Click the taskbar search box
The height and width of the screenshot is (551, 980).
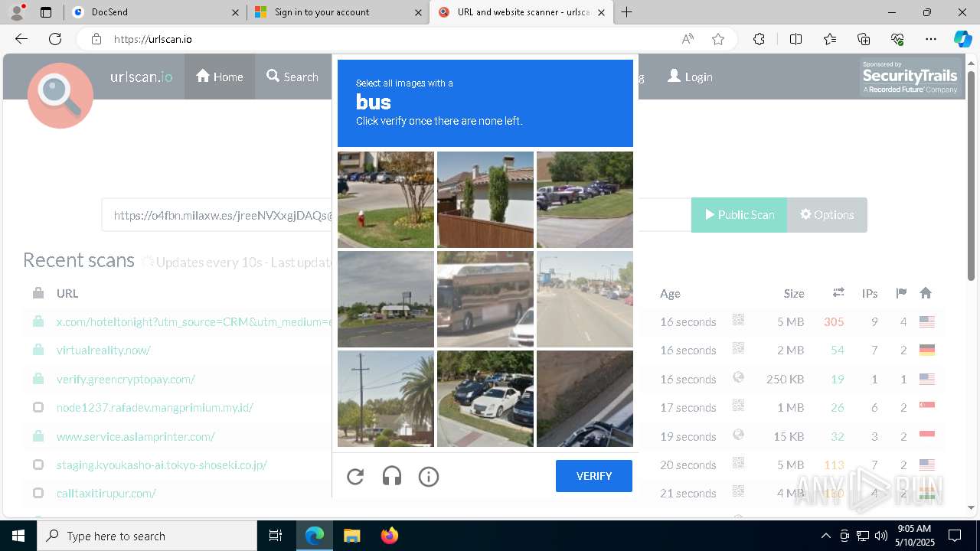147,536
